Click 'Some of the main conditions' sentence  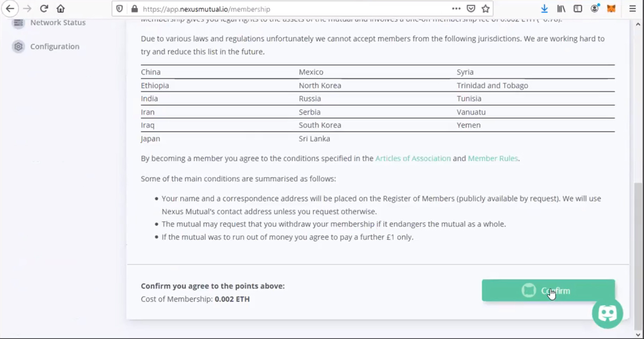pyautogui.click(x=238, y=179)
